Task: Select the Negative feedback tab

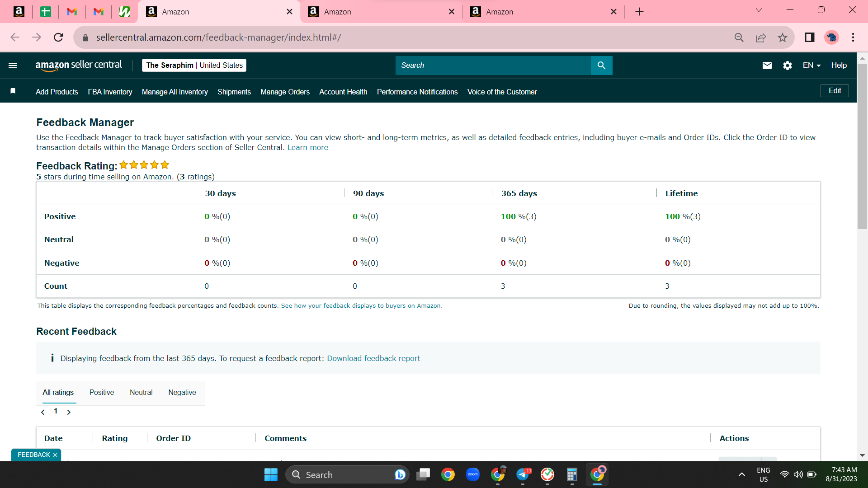Action: 182,393
